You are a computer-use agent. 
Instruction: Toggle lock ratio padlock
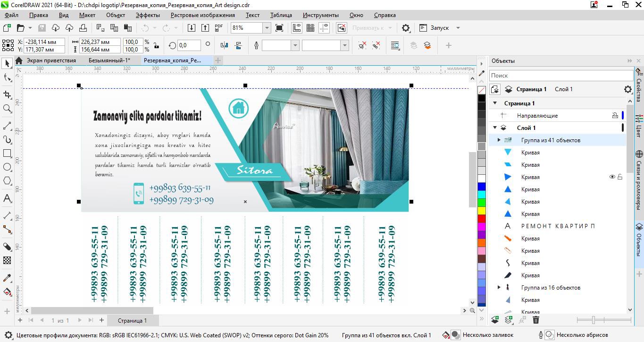156,45
